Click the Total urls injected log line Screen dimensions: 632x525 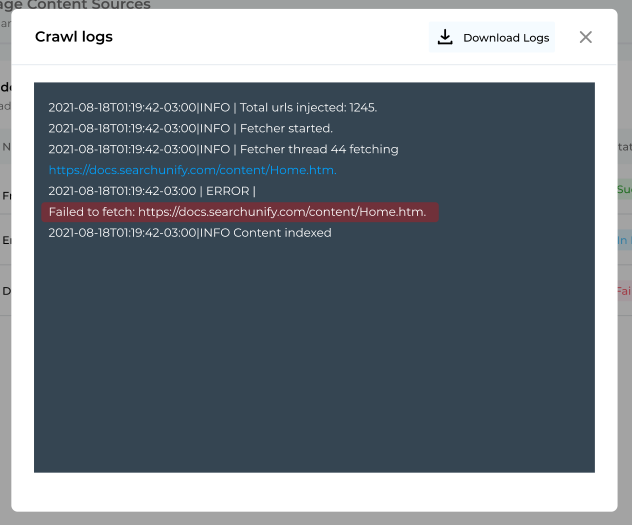click(x=212, y=107)
